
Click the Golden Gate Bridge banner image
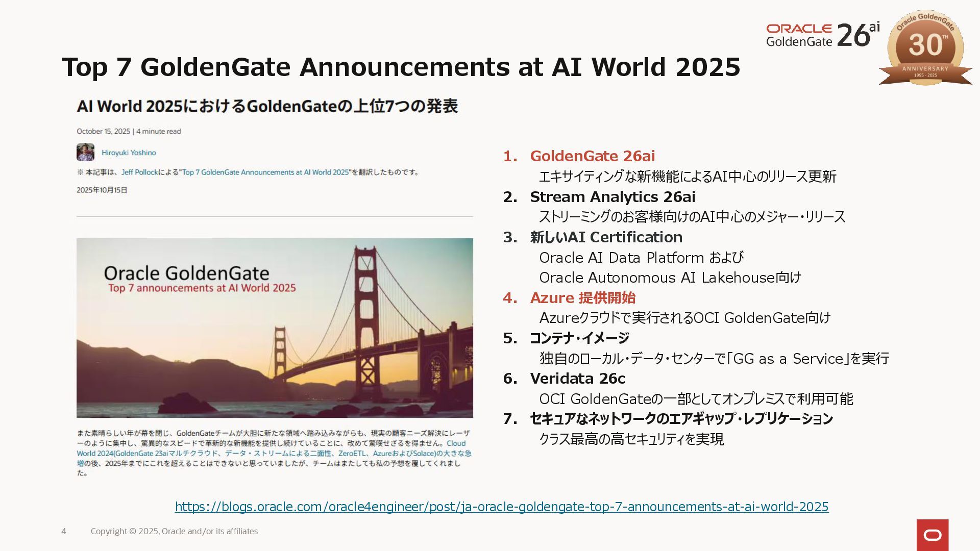coord(275,328)
